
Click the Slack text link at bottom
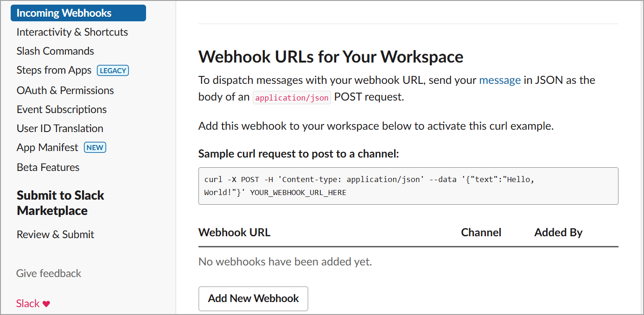[x=28, y=304]
